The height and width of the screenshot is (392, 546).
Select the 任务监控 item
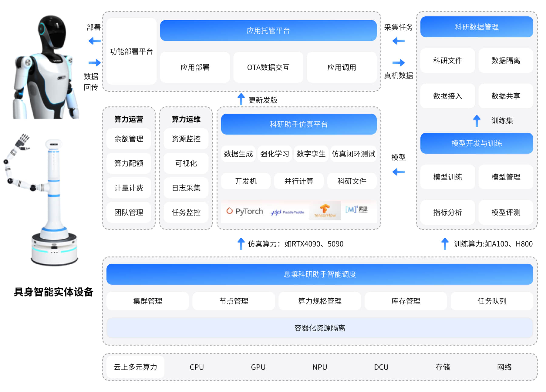[186, 212]
